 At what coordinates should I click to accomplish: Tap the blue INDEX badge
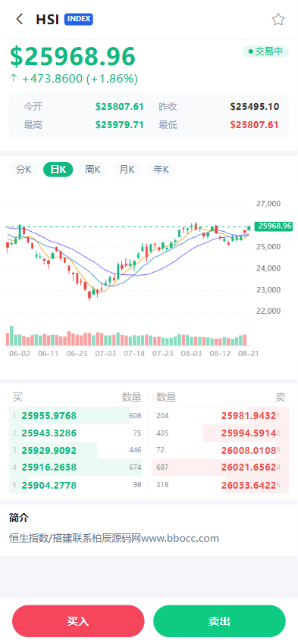point(79,19)
